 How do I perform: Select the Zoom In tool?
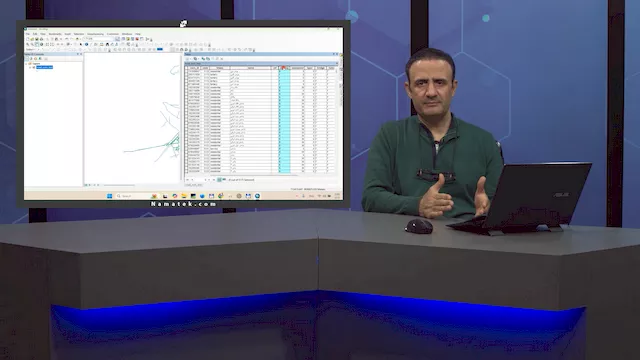tap(28, 44)
